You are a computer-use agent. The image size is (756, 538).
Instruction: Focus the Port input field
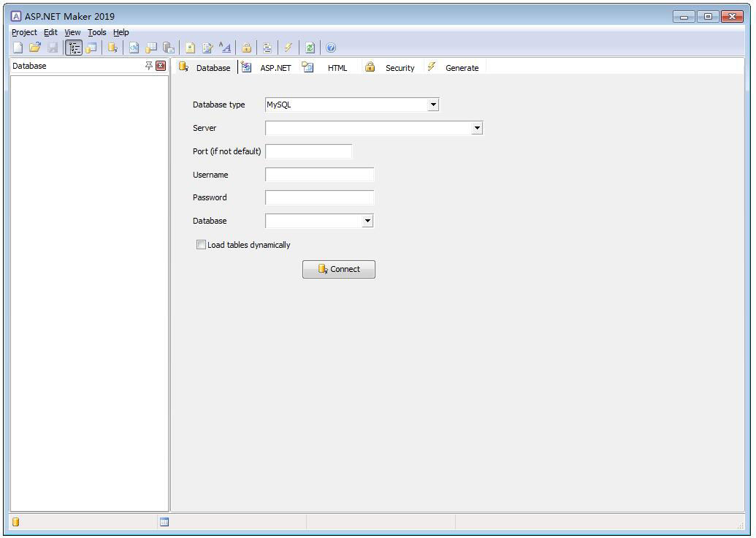click(308, 151)
